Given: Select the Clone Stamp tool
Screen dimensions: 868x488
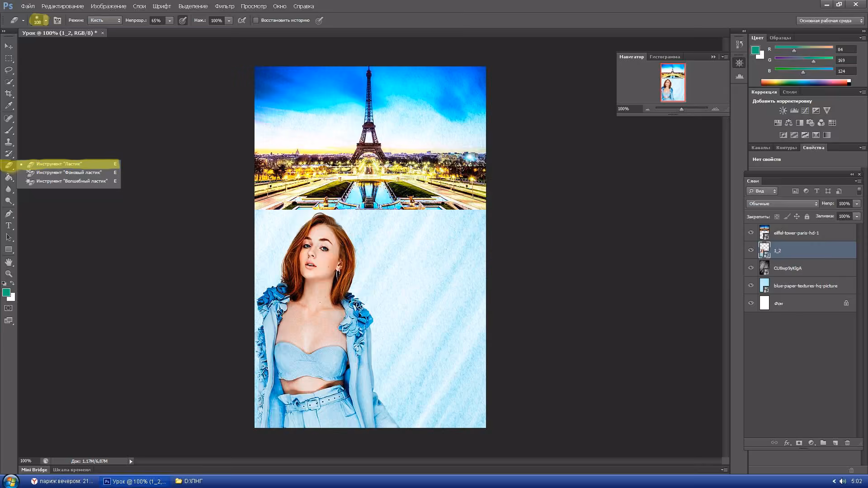Looking at the screenshot, I should coord(9,142).
